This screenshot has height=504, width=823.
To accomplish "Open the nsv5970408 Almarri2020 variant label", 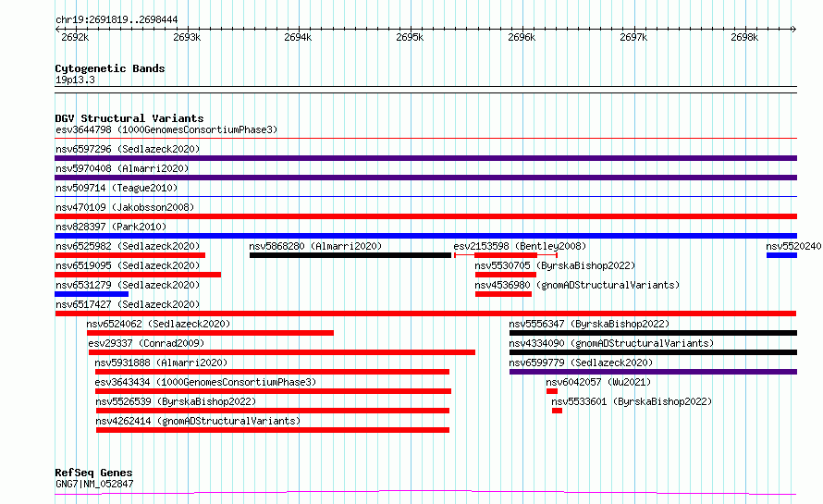I will (x=122, y=168).
